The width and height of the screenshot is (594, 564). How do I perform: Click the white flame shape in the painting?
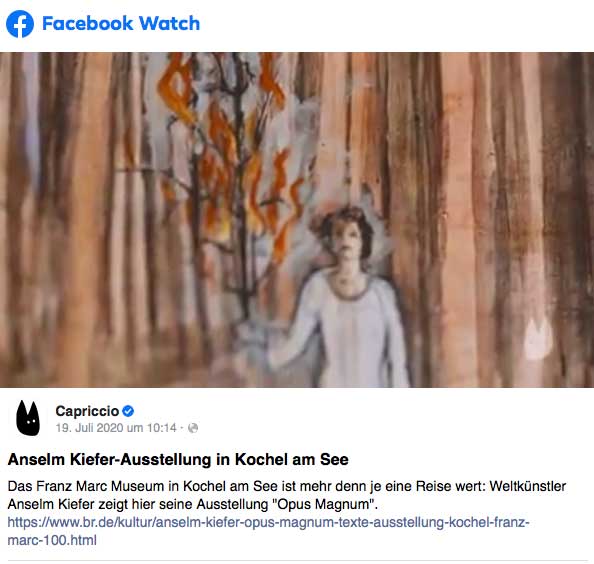pyautogui.click(x=537, y=339)
